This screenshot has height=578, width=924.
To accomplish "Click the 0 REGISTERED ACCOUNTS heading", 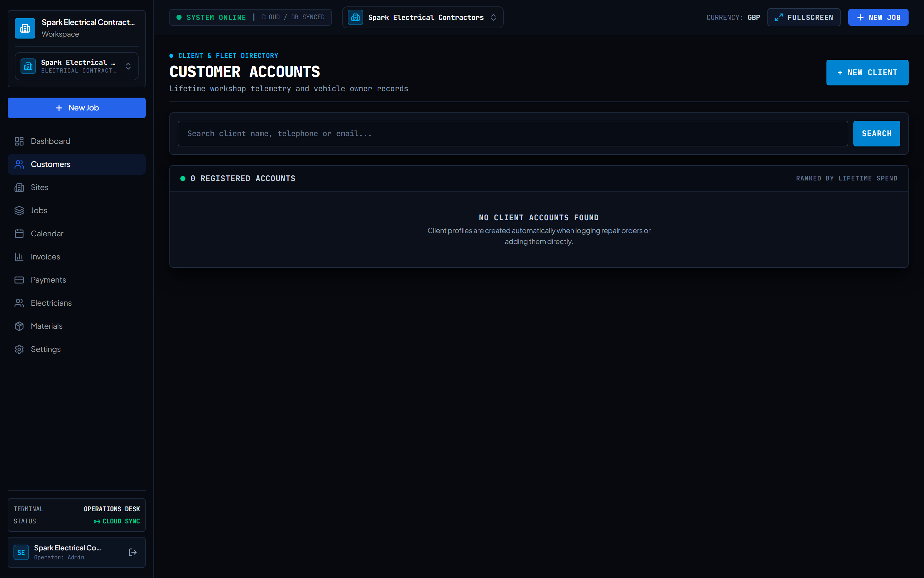I will click(243, 179).
